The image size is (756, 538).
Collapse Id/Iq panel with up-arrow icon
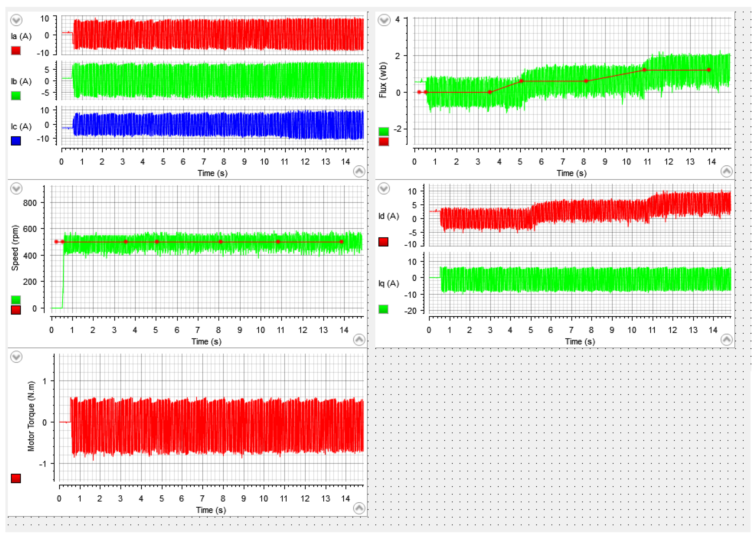[727, 340]
